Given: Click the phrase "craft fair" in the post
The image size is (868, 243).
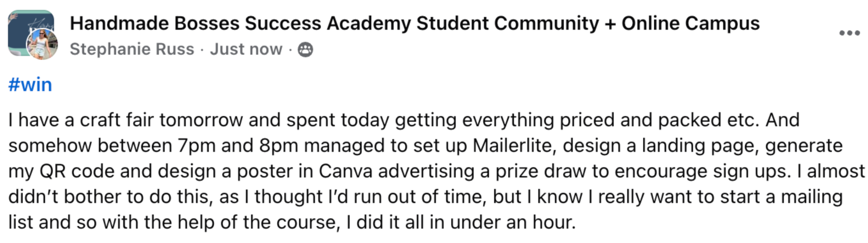Looking at the screenshot, I should 116,120.
